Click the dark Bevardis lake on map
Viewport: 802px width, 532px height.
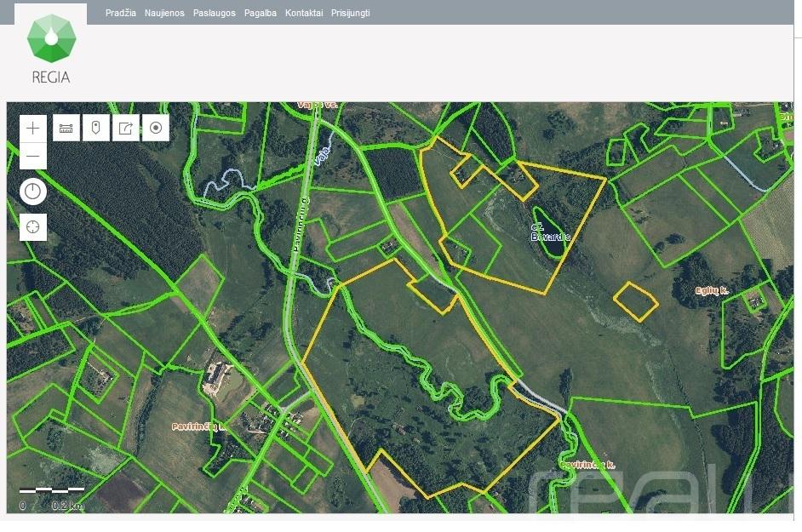click(x=552, y=233)
